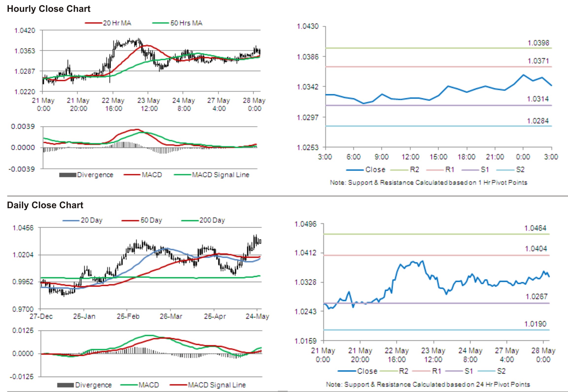This screenshot has height=392, width=568.
Task: Select 'R1' legend label under hourly pivot chart
Action: pos(450,170)
